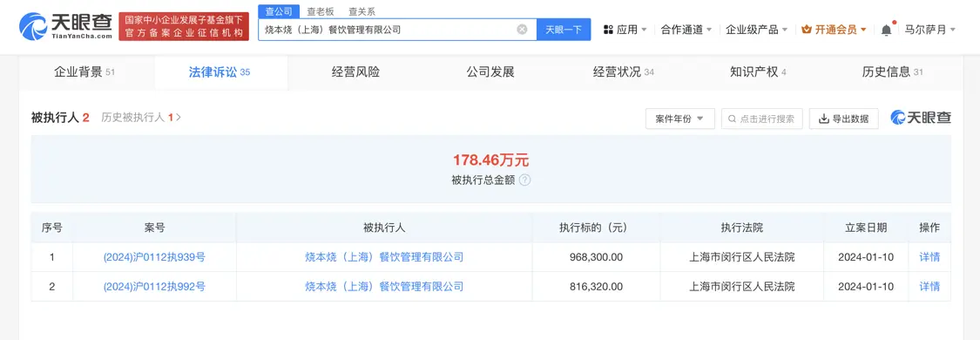
Task: Open the 知识产权 tab
Action: tap(758, 71)
